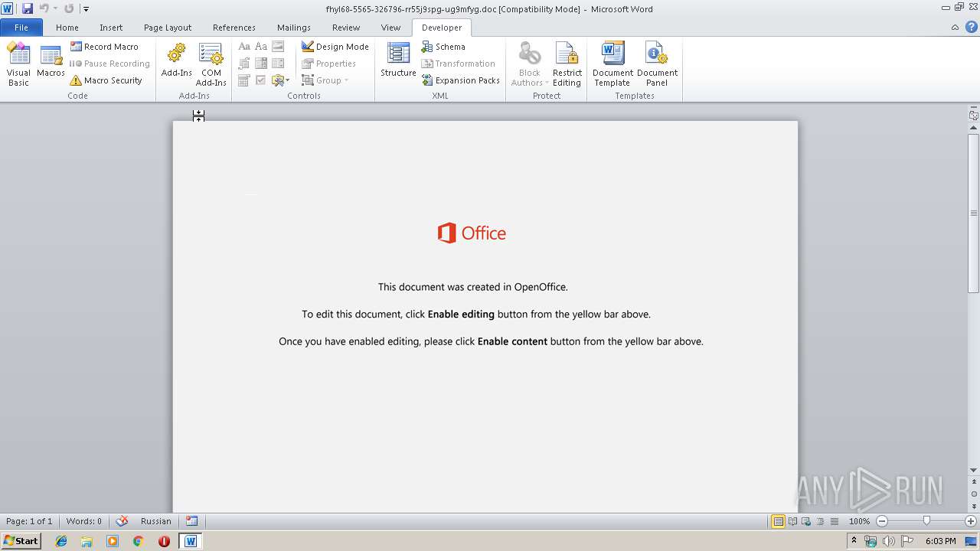980x551 pixels.
Task: Go to previous page double-arrow button
Action: [973, 482]
